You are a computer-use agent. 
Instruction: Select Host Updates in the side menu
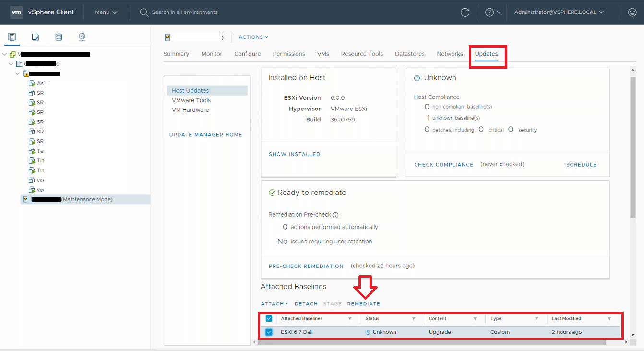point(207,91)
